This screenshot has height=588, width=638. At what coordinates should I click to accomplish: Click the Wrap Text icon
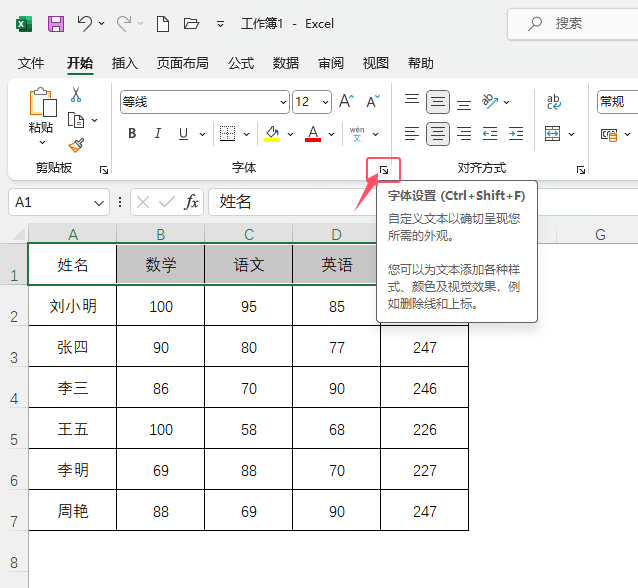pos(554,102)
